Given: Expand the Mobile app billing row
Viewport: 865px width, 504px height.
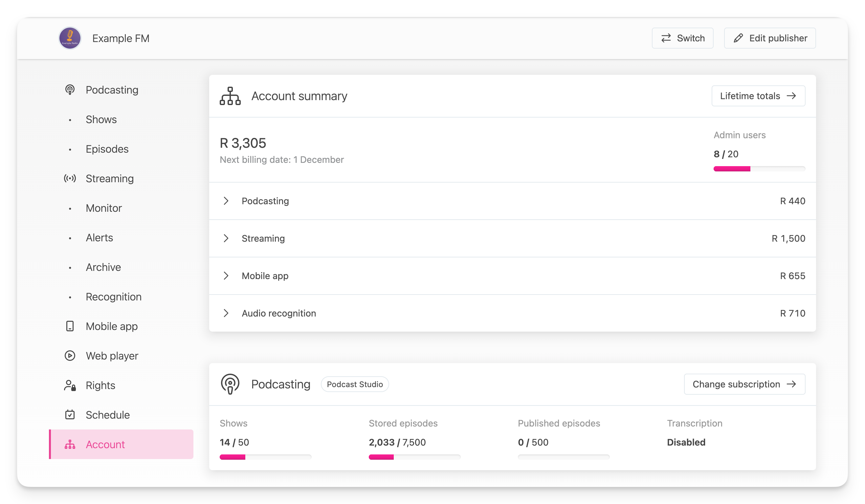Looking at the screenshot, I should pos(226,276).
